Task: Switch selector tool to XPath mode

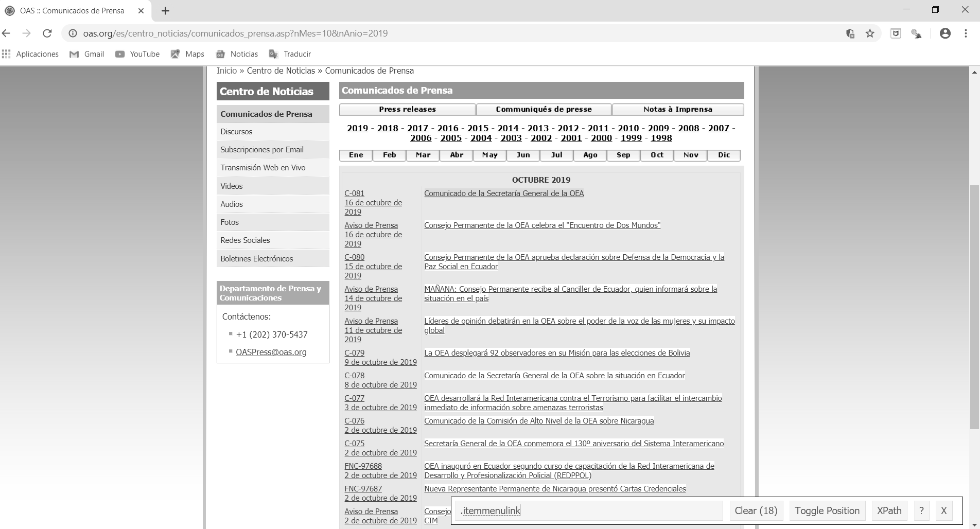Action: (889, 510)
